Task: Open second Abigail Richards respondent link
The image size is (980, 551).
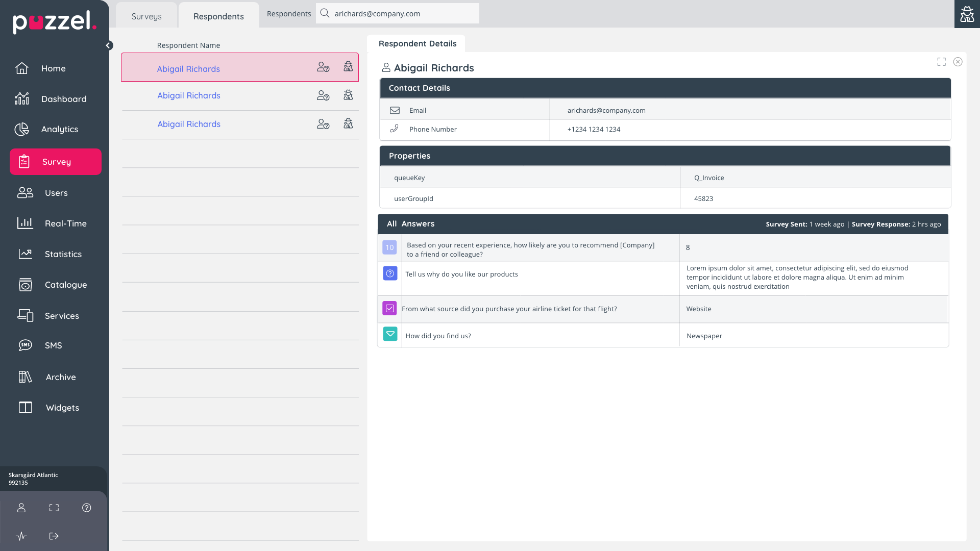Action: tap(189, 95)
